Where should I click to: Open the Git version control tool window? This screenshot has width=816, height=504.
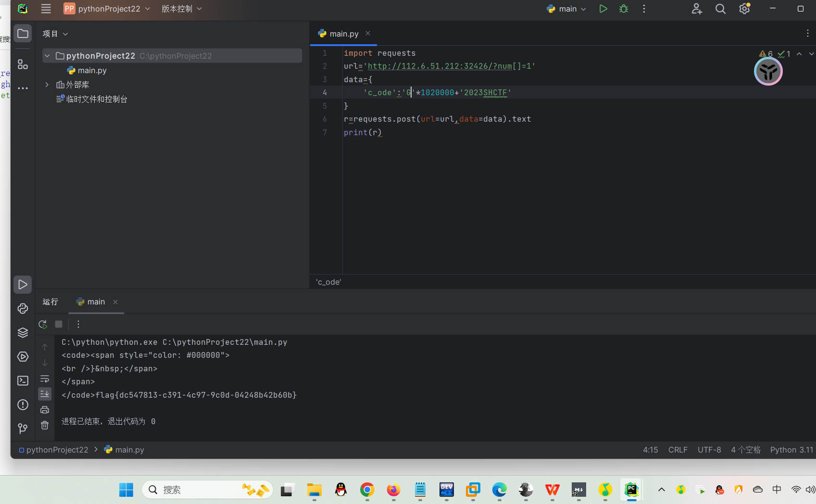click(23, 428)
